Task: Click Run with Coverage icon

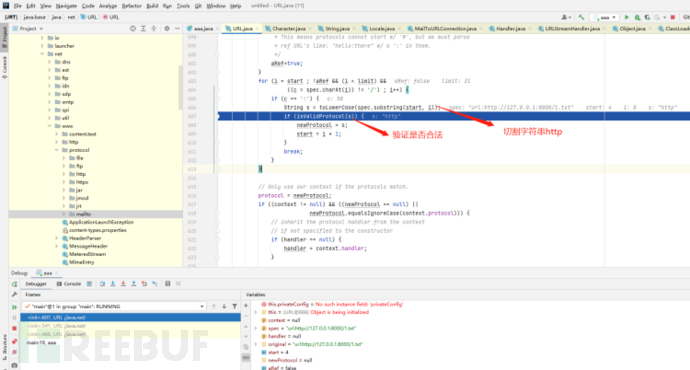Action: [x=647, y=17]
